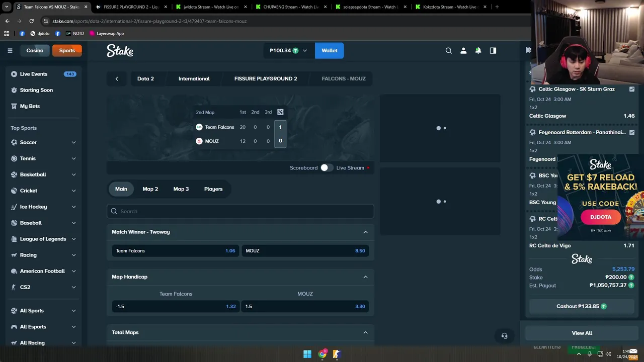
Task: Toggle the bet slip sidebar panel icon
Action: 493,50
